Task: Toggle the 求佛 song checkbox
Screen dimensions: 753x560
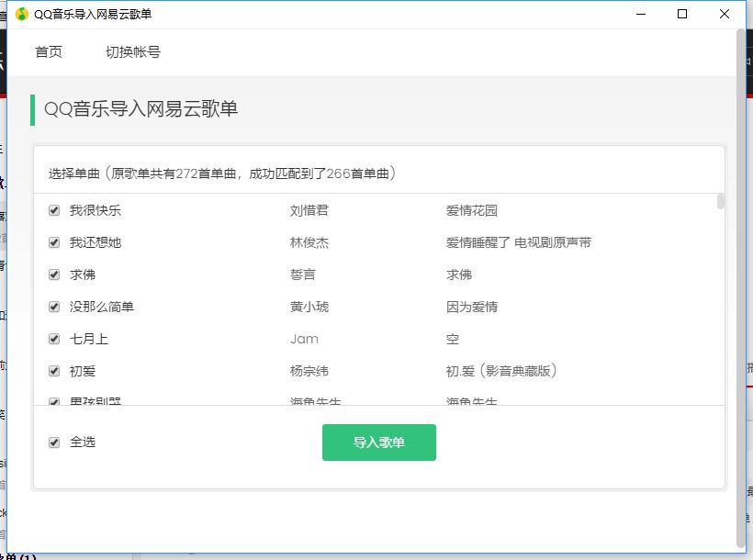Action: point(54,274)
